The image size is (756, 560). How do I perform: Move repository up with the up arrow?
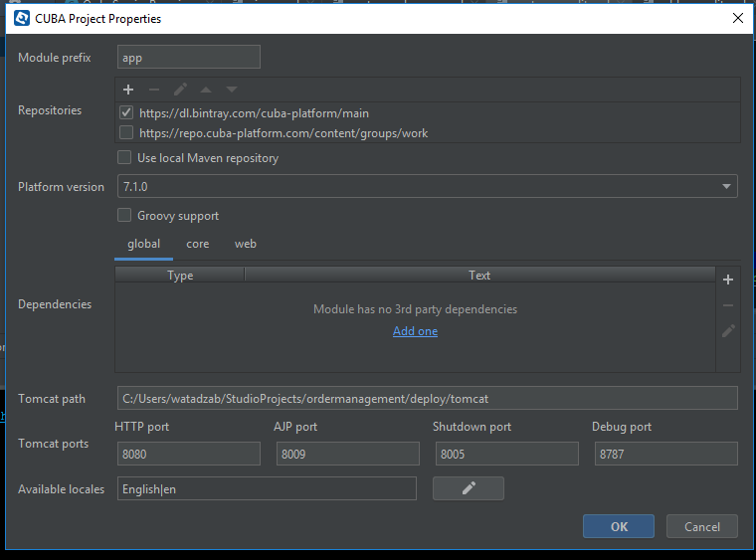pyautogui.click(x=206, y=90)
